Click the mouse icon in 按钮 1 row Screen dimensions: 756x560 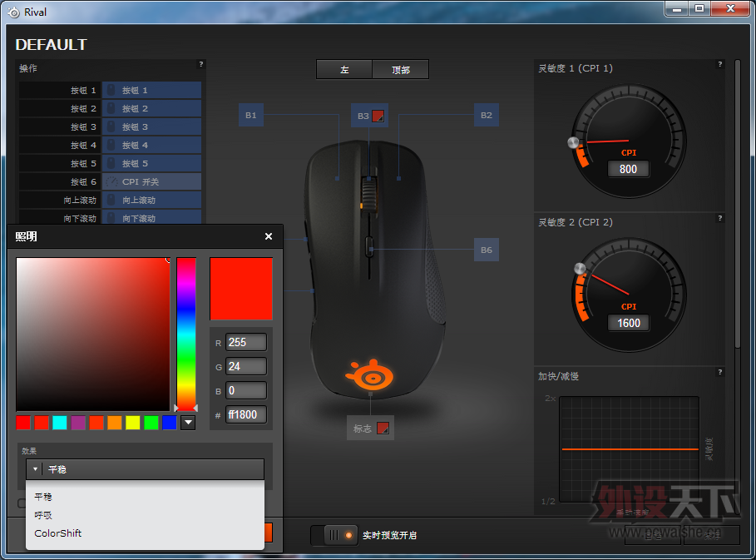pyautogui.click(x=111, y=90)
